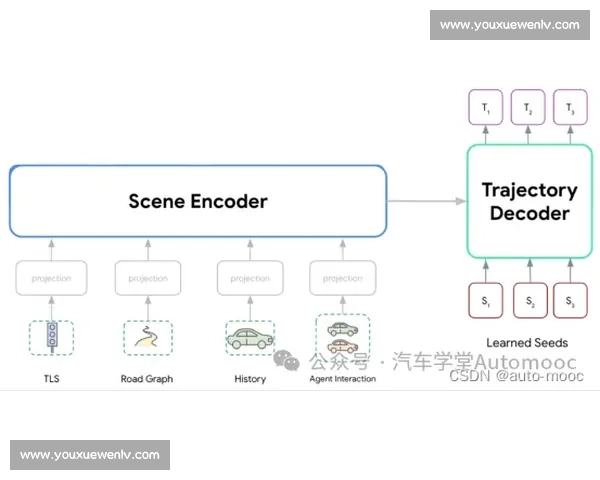The image size is (600, 480).
Task: Click the projection box above History
Action: [x=250, y=278]
